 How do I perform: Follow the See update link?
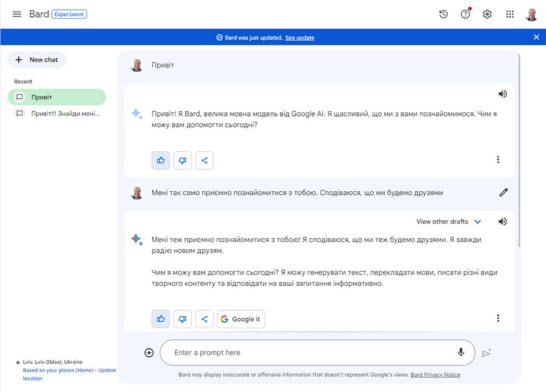[x=300, y=38]
